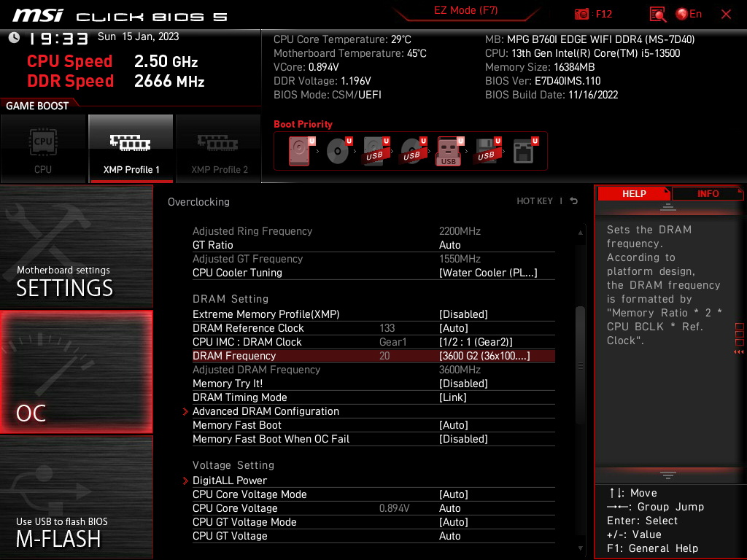Change CPU GT Voltage Mode
This screenshot has width=747, height=560.
point(373,522)
